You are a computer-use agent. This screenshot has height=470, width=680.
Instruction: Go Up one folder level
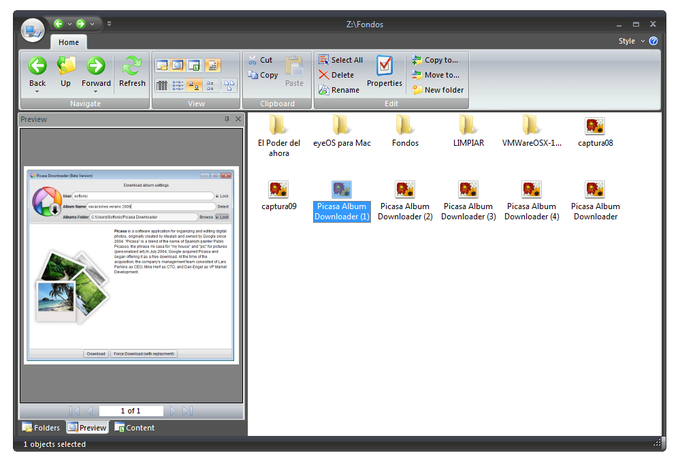click(x=65, y=72)
